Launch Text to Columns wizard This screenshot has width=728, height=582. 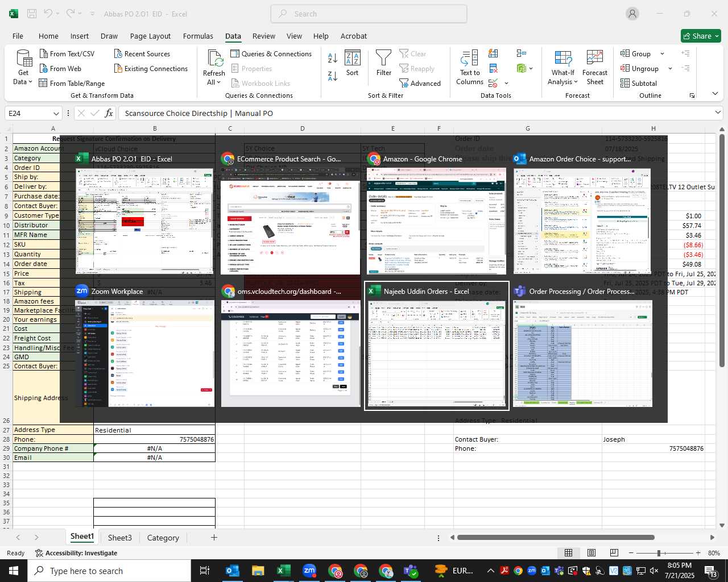point(470,68)
